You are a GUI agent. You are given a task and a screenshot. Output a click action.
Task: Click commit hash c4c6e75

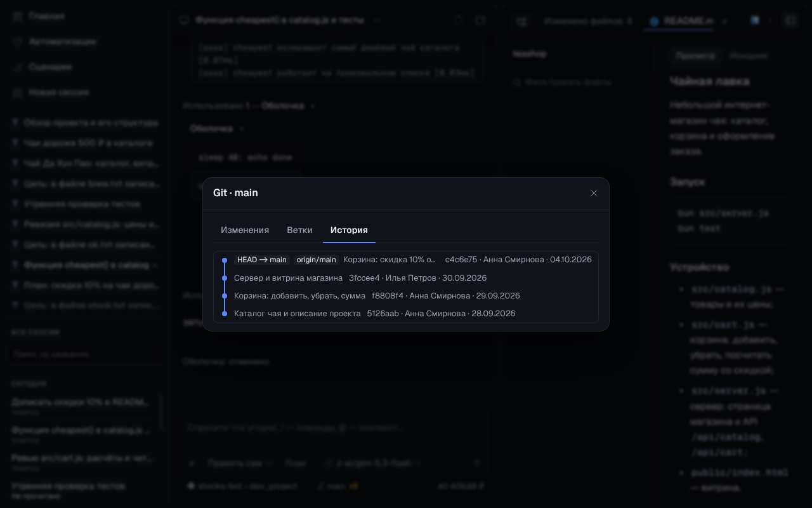click(461, 260)
